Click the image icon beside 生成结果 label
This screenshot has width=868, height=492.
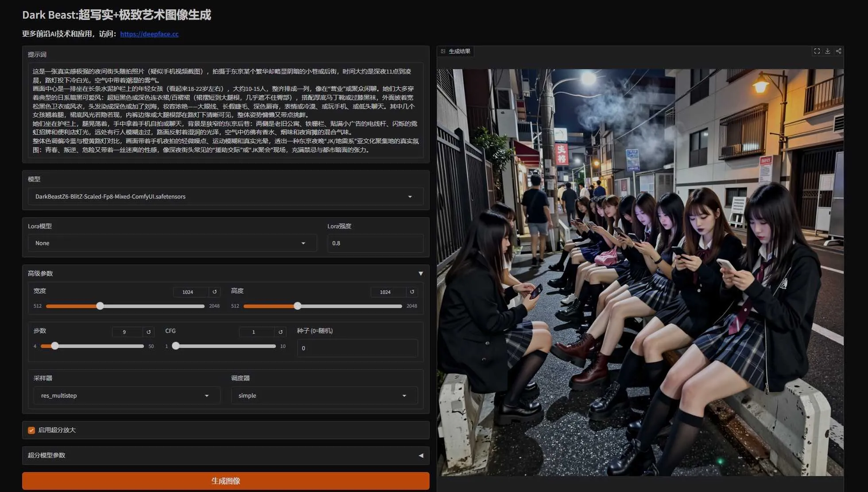pyautogui.click(x=442, y=51)
